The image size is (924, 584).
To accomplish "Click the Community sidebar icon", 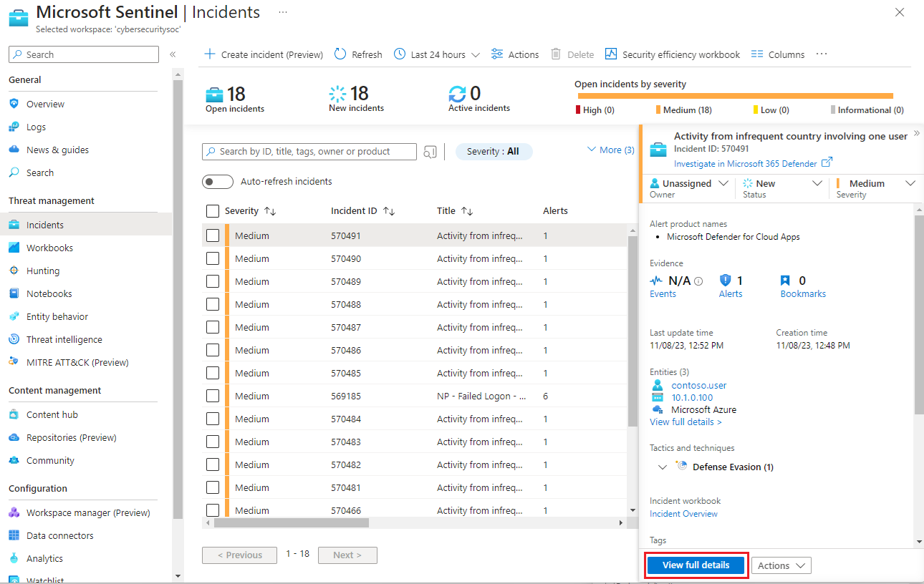I will coord(14,460).
